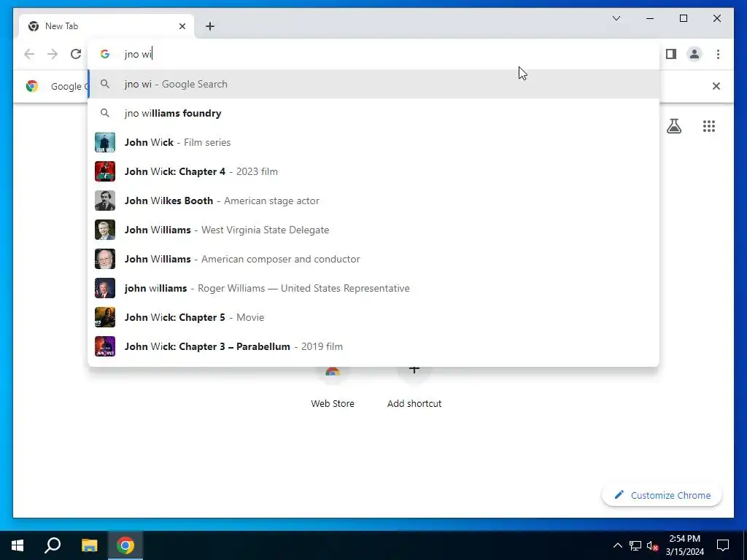This screenshot has height=560, width=747.
Task: Click Add shortcut button
Action: pos(414,386)
